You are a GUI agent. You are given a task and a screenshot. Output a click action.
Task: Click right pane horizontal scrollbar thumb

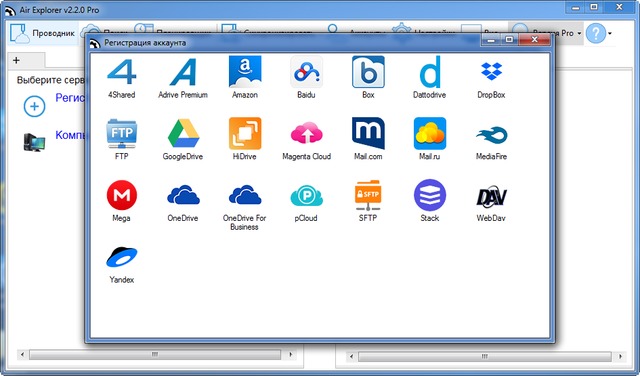[x=484, y=356]
